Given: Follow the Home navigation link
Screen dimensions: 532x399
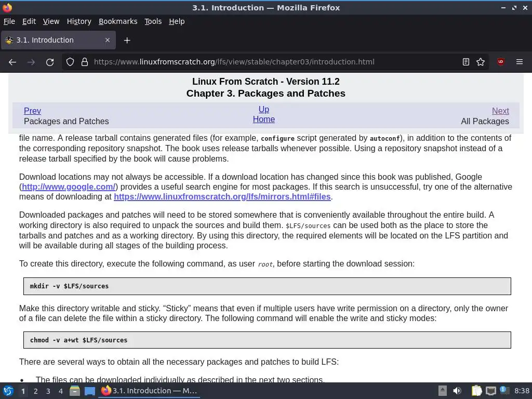Looking at the screenshot, I should click(x=263, y=119).
